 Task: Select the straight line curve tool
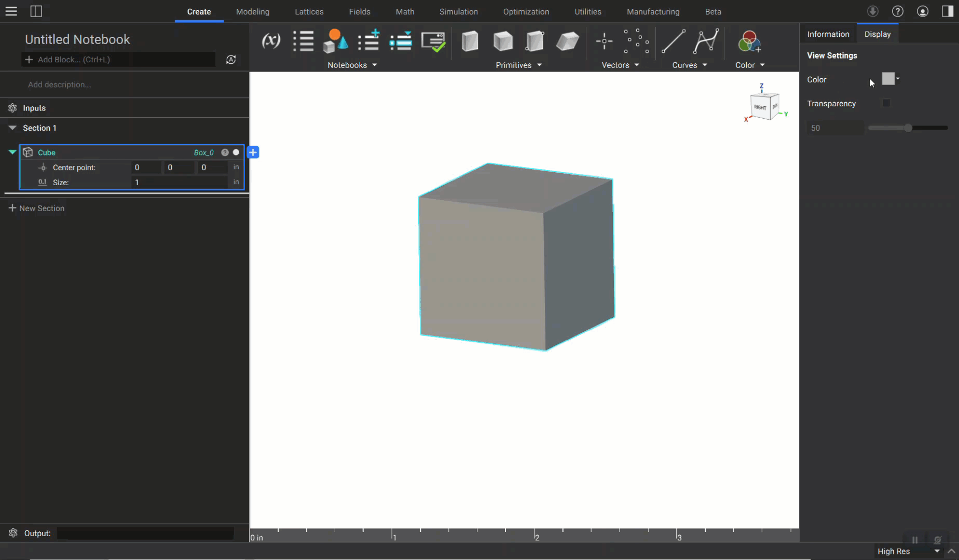coord(673,41)
